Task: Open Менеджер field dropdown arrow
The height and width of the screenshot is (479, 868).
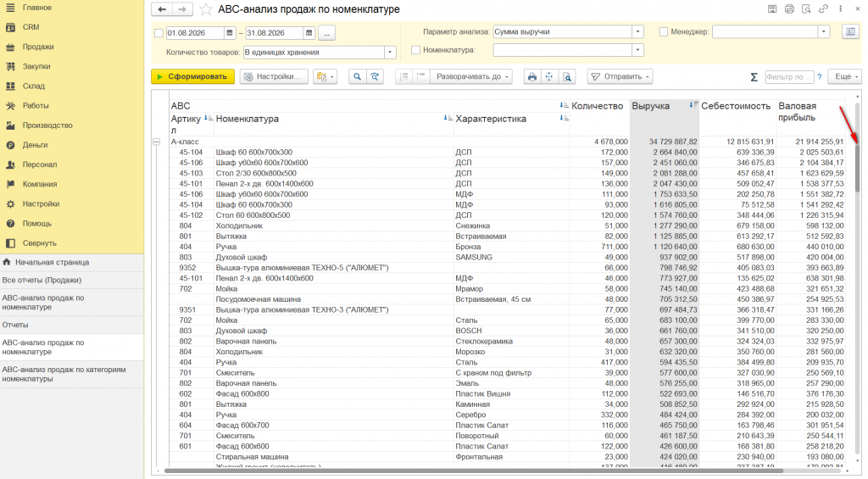Action: tap(824, 32)
